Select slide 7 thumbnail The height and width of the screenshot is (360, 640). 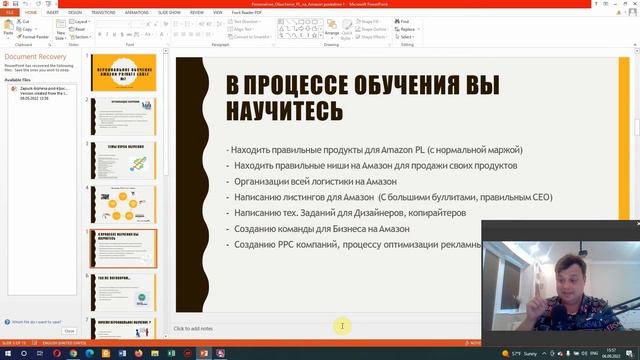pos(123,329)
